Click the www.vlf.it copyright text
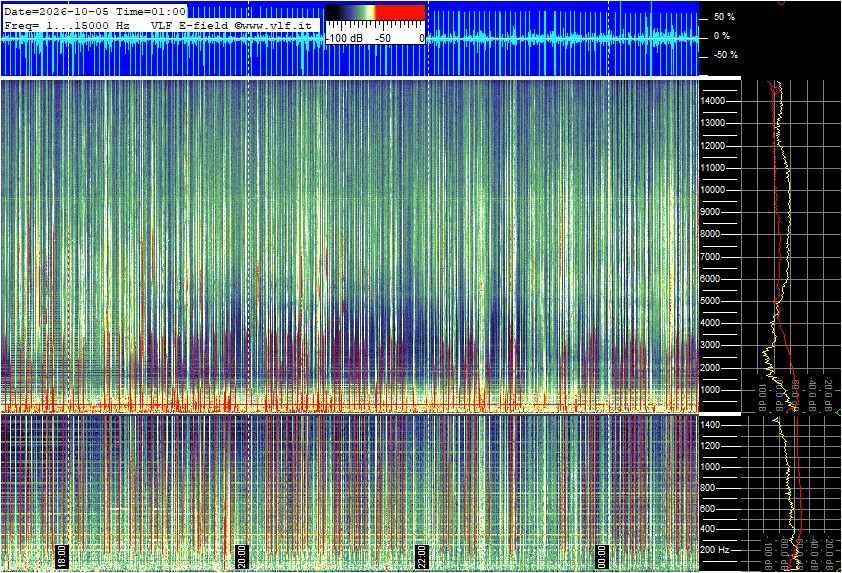The height and width of the screenshot is (573, 842). [273, 25]
